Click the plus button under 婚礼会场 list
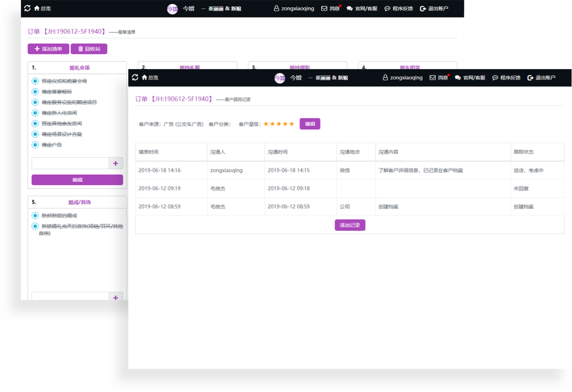572x392 pixels. click(x=116, y=163)
